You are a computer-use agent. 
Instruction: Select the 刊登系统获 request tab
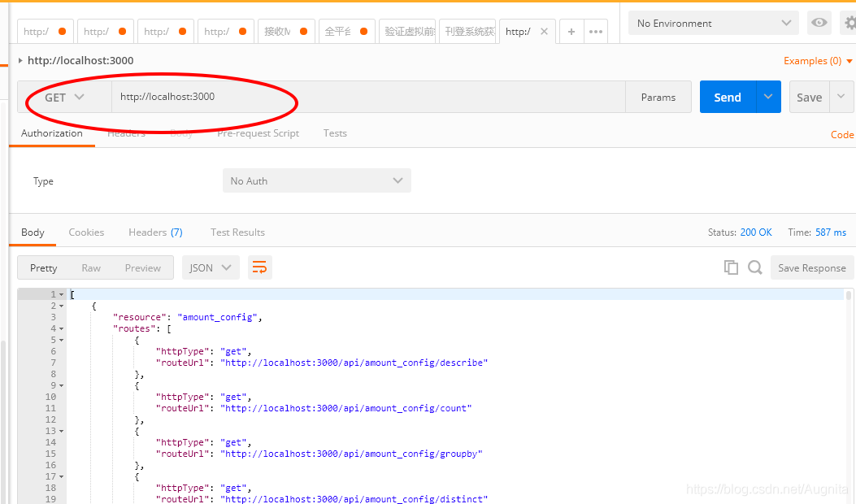[x=467, y=32]
